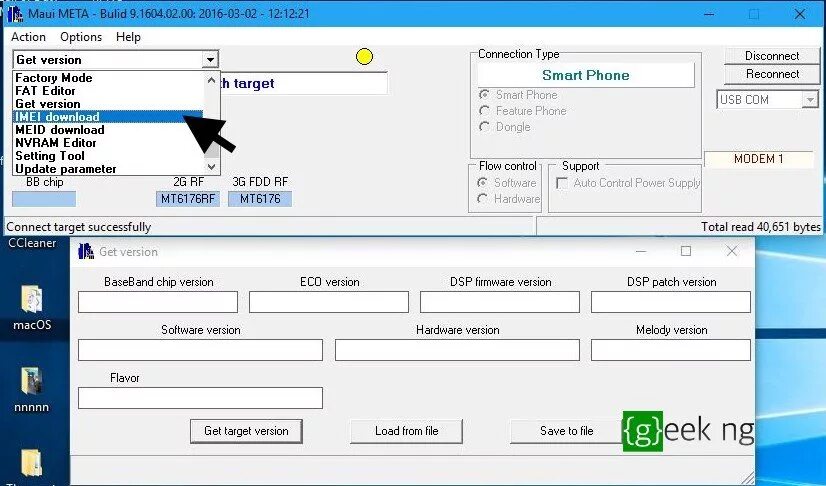Select the Feature Phone radio button
This screenshot has width=826, height=486.
(x=484, y=111)
